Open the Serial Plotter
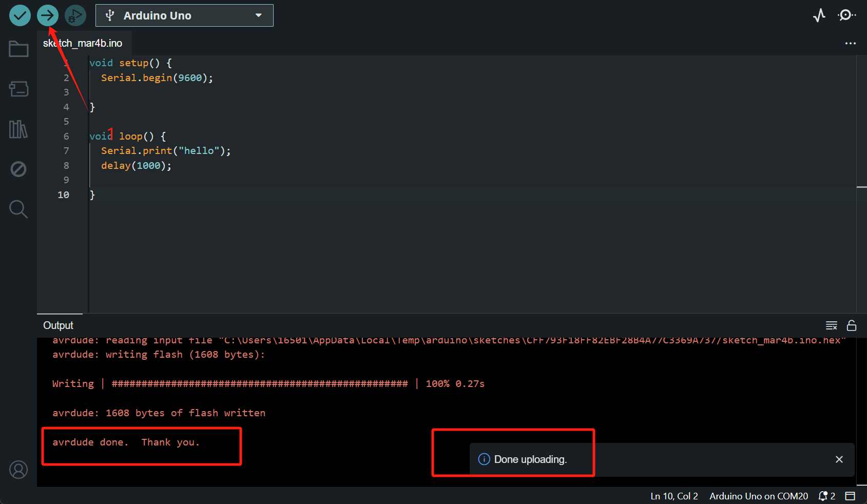Viewport: 867px width, 504px height. 819,15
